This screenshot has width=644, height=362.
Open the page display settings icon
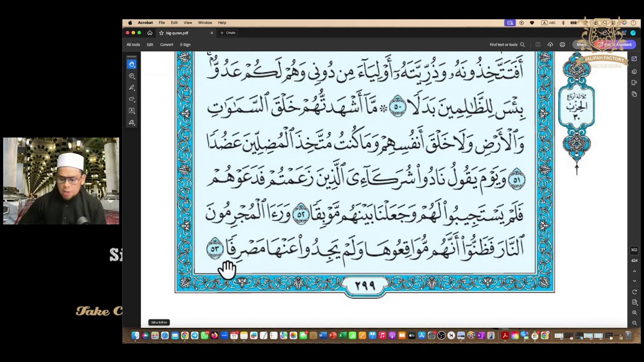click(634, 302)
